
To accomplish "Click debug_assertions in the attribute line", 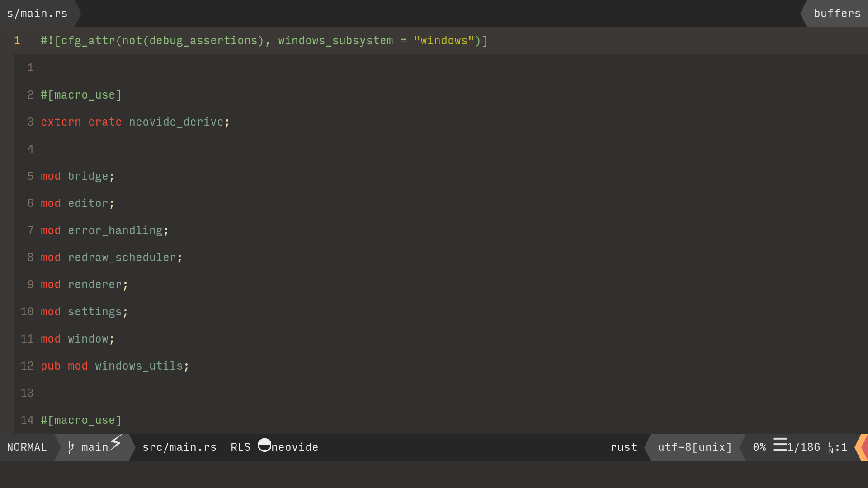I will pyautogui.click(x=203, y=41).
